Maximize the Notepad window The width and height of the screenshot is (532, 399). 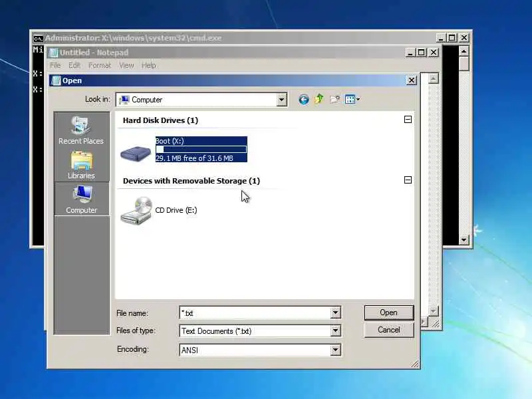422,53
